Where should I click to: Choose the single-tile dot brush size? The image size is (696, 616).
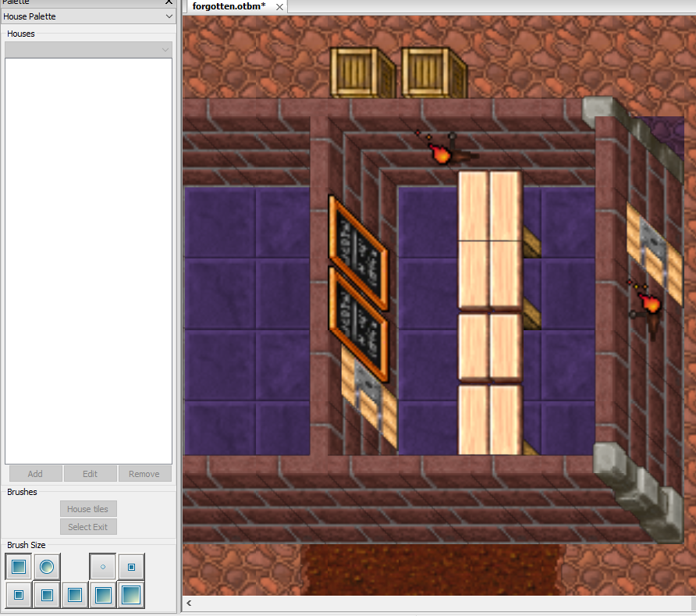pyautogui.click(x=103, y=567)
